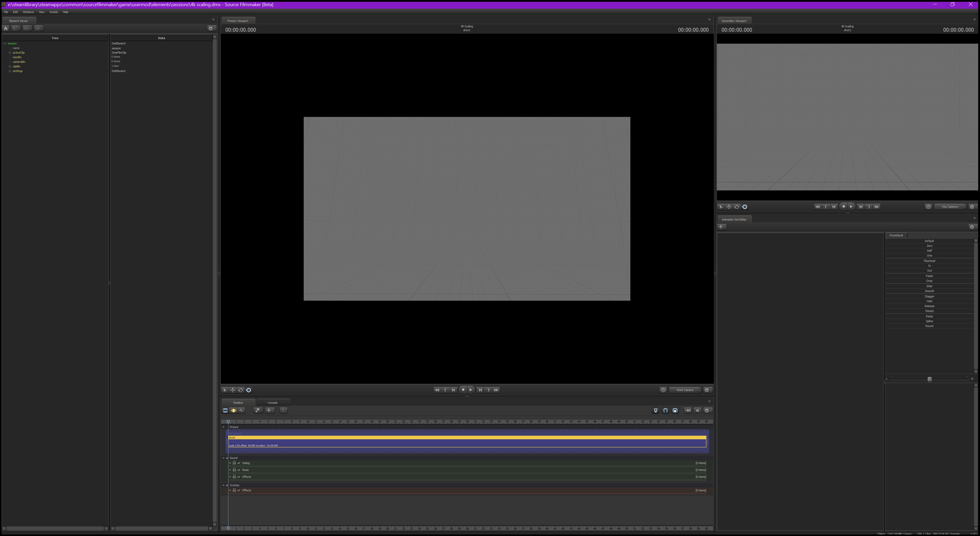
Task: Switch to the Console tab
Action: [x=272, y=403]
